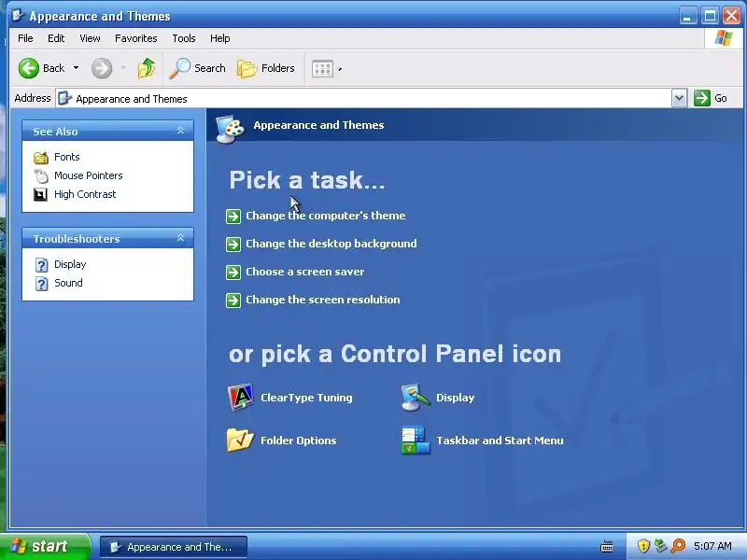Open the Folder Options icon
The width and height of the screenshot is (747, 560).
click(x=240, y=440)
